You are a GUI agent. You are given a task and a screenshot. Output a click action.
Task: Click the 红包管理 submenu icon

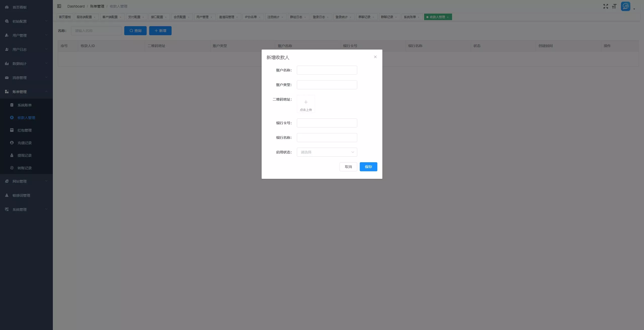pyautogui.click(x=12, y=130)
